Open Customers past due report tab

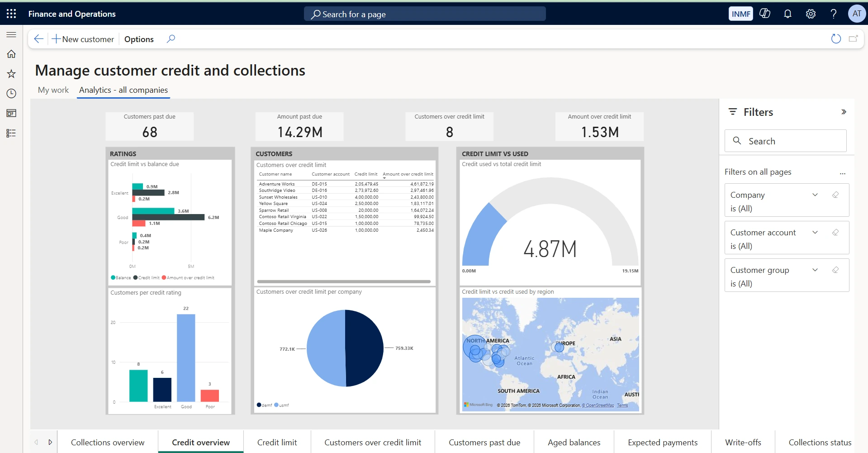484,442
